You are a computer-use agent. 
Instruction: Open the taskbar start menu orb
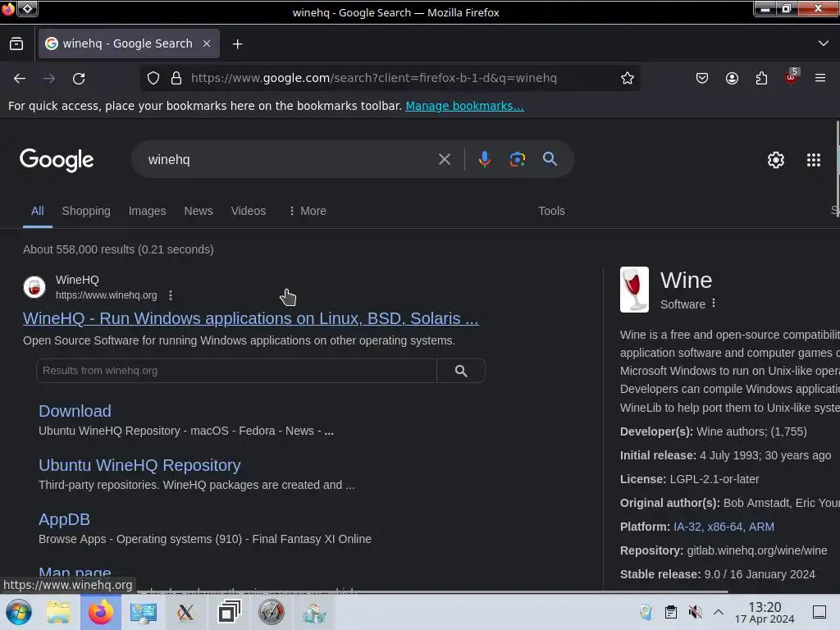tap(20, 612)
